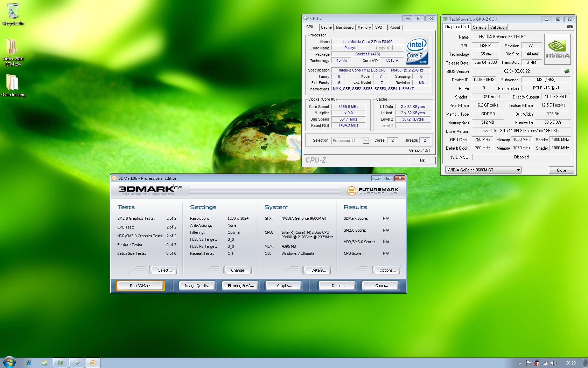Screen dimensions: 588x368
Task: Open the Windows Start orb
Action: [9, 362]
